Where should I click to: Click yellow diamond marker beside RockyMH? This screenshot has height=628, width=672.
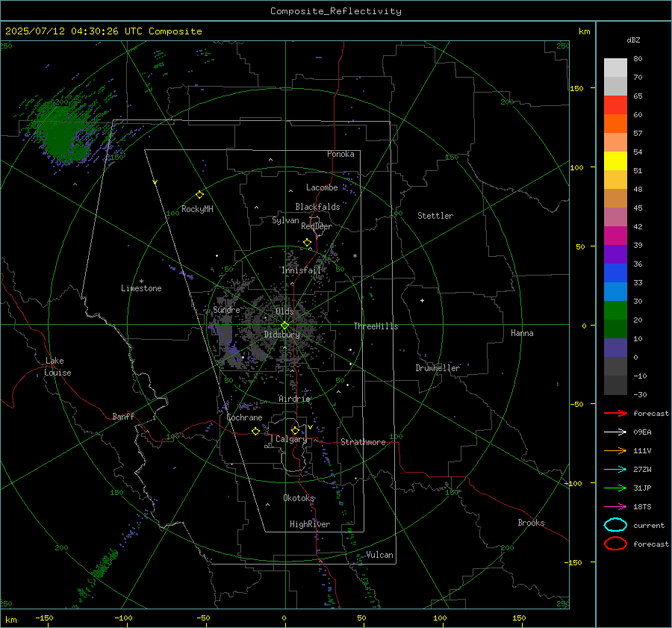[199, 195]
